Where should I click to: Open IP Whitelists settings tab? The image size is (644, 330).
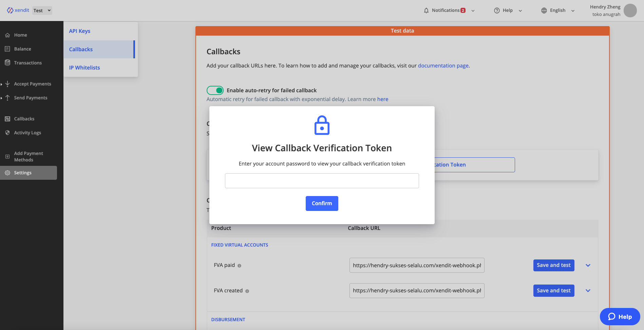coord(84,67)
